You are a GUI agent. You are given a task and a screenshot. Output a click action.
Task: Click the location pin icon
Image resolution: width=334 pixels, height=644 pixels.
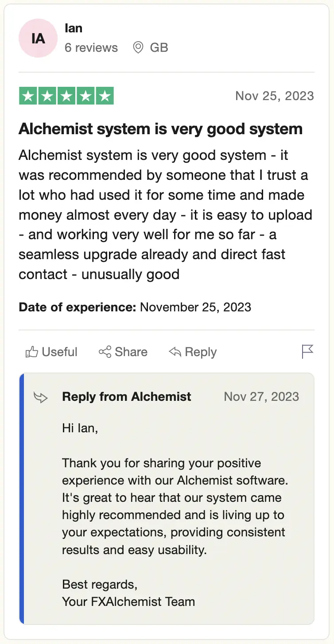click(138, 47)
